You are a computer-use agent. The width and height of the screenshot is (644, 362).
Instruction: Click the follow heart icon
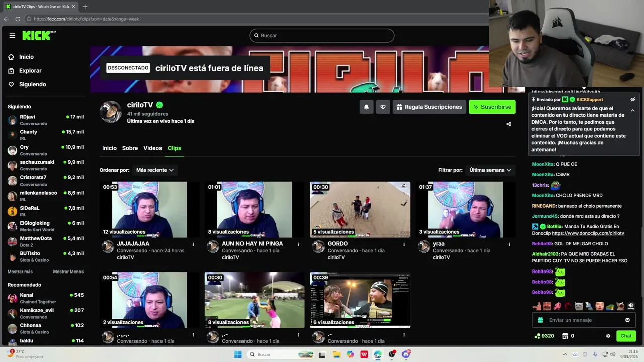(383, 107)
